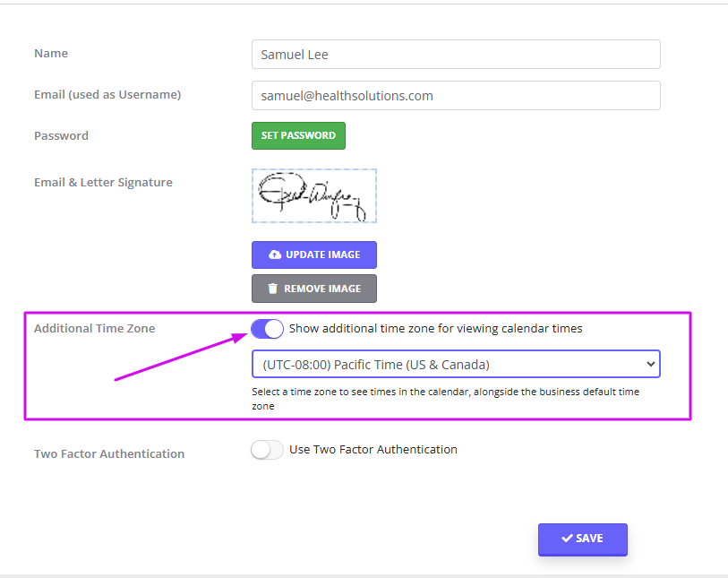Click the time zone dropdown arrow
The width and height of the screenshot is (728, 578).
(650, 364)
